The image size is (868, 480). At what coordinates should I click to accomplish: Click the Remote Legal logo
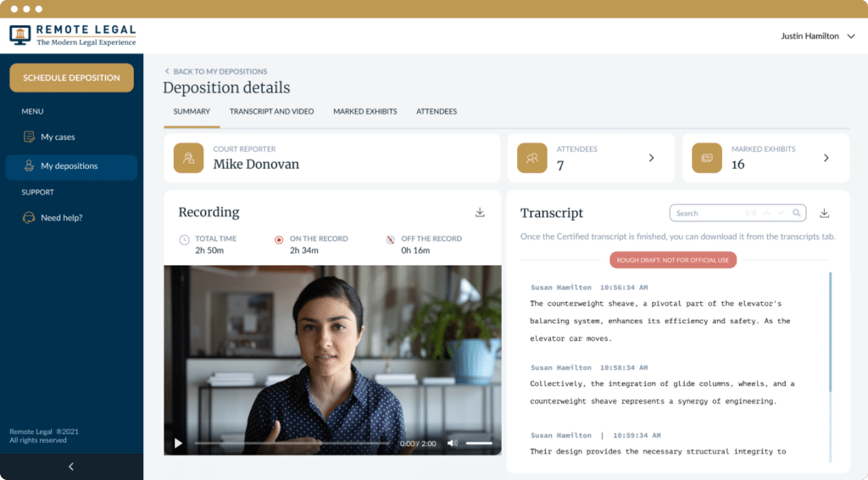(73, 36)
